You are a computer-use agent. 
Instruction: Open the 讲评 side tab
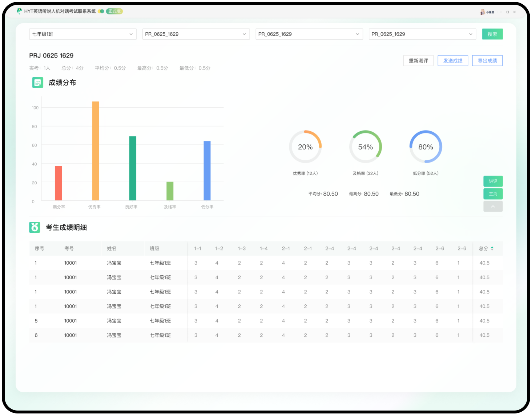click(493, 181)
